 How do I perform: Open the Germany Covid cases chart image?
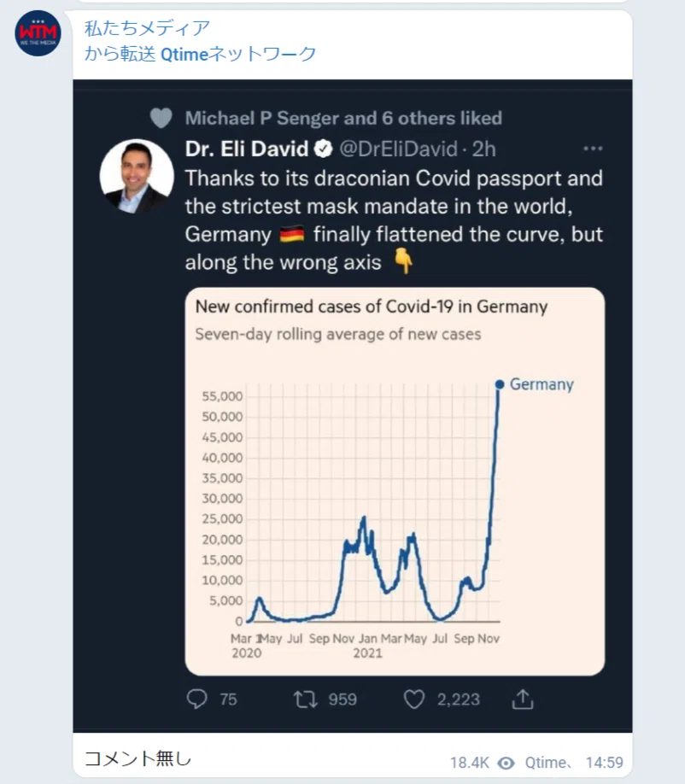(395, 482)
